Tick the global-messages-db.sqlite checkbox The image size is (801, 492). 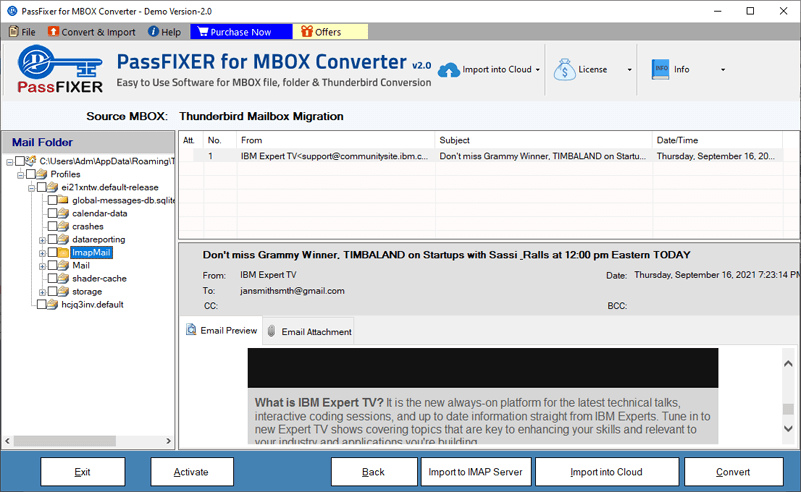[52, 200]
